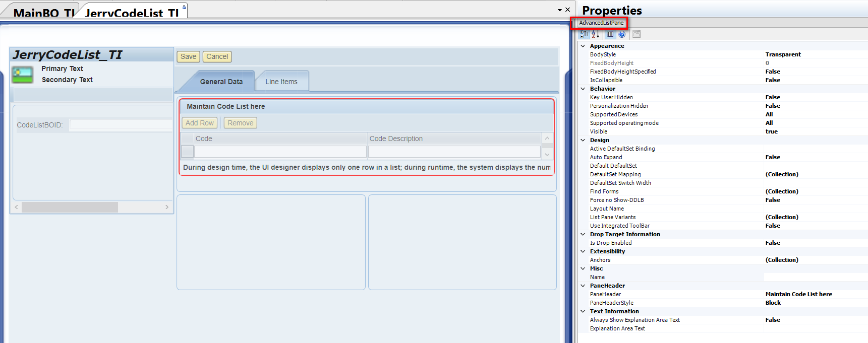Viewport: 868px width, 343px height.
Task: Select the Use Integrated ToolBar property
Action: click(620, 226)
